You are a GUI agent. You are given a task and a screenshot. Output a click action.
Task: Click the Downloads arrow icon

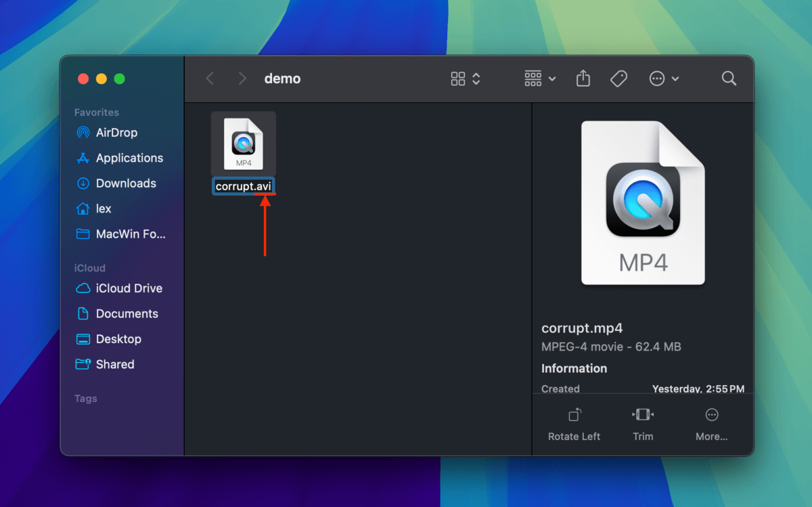point(83,183)
